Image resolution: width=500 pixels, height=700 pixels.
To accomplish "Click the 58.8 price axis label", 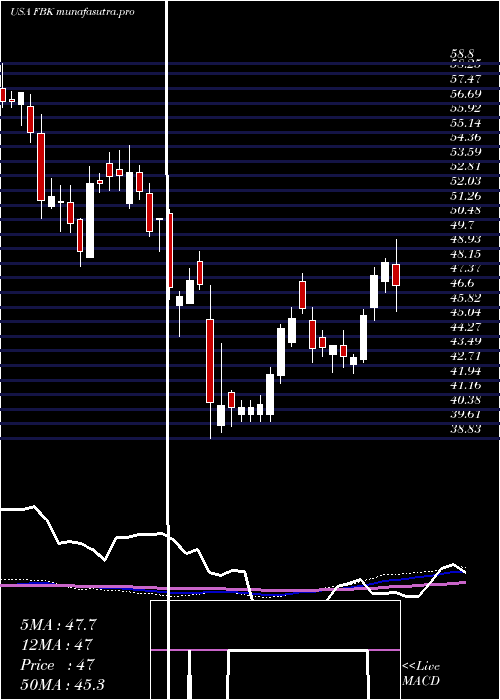I will (x=461, y=55).
